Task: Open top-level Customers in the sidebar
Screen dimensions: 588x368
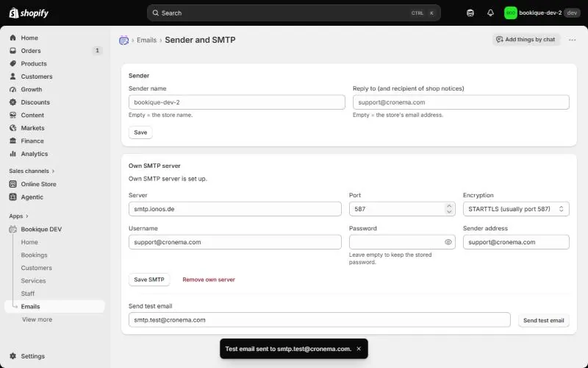Action: tap(36, 77)
